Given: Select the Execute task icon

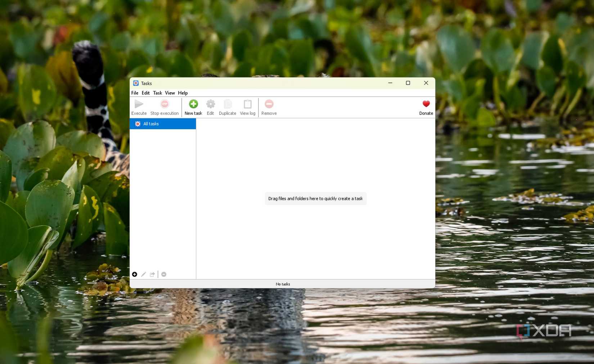Looking at the screenshot, I should (x=139, y=104).
